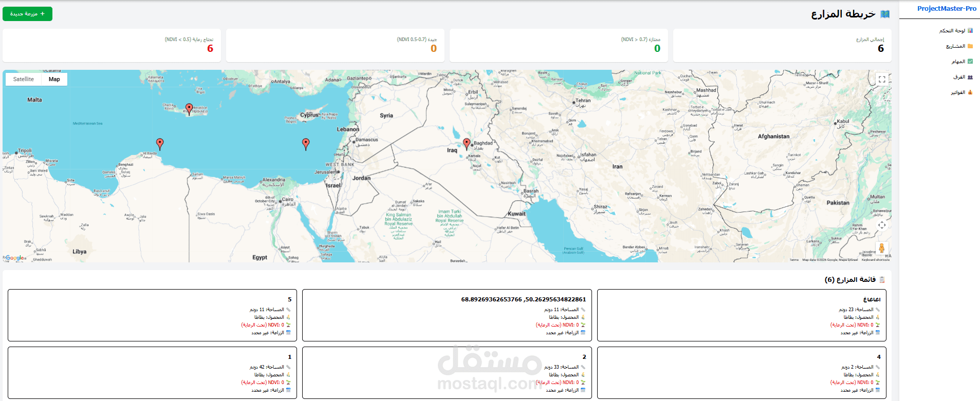
Task: Open لوحة التحكم in the sidebar
Action: tap(956, 31)
